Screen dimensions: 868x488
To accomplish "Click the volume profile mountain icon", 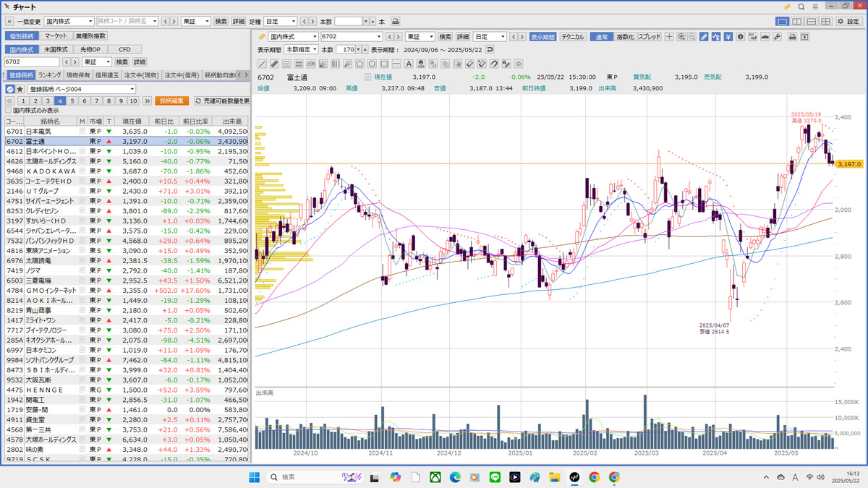I will pos(765,37).
